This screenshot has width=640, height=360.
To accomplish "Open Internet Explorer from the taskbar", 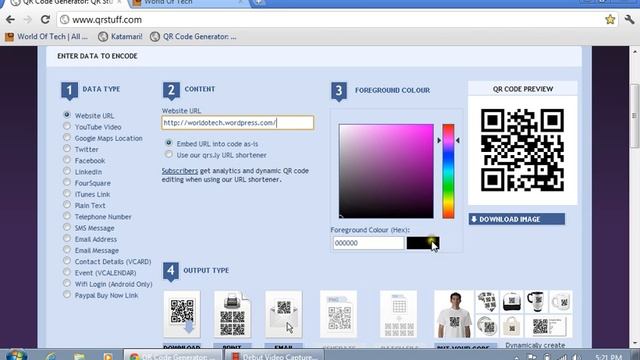I will tap(51, 356).
